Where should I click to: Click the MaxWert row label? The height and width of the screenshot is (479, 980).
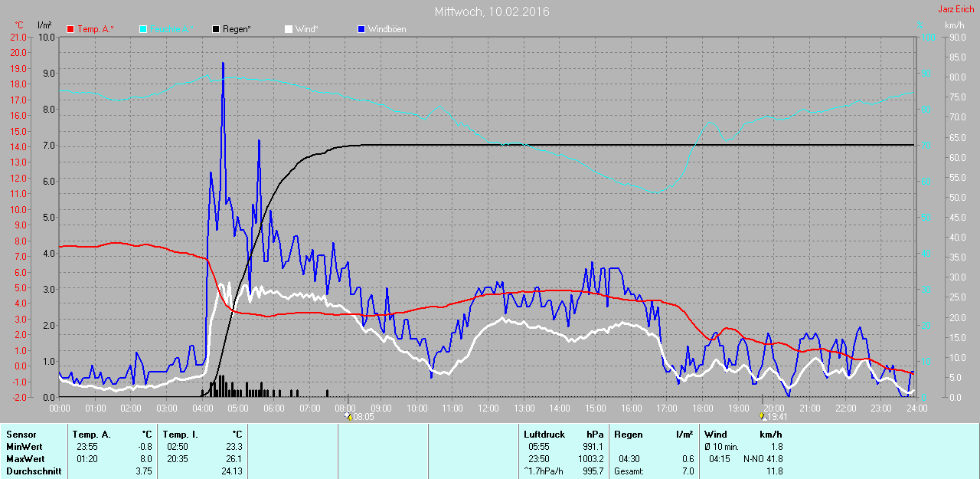tap(24, 459)
